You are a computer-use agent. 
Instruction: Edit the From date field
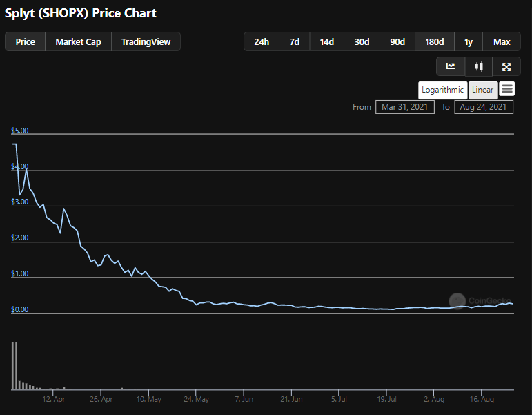coord(405,107)
